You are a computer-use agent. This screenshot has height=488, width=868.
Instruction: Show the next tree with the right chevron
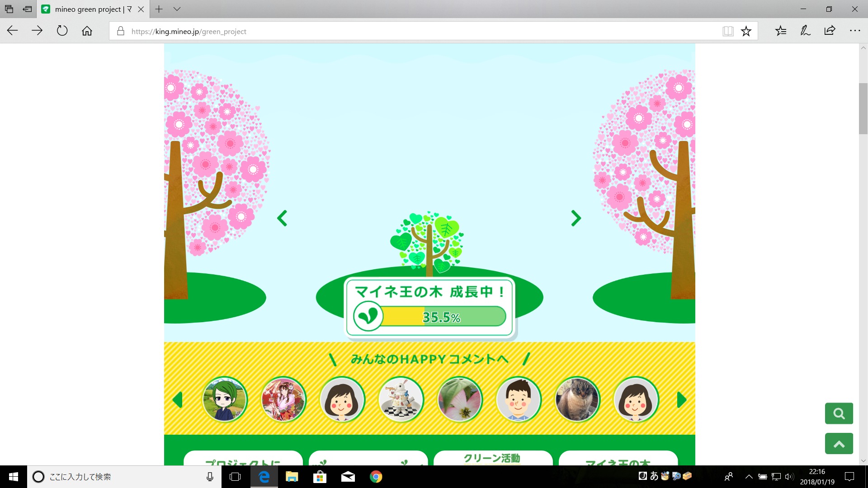pos(576,218)
